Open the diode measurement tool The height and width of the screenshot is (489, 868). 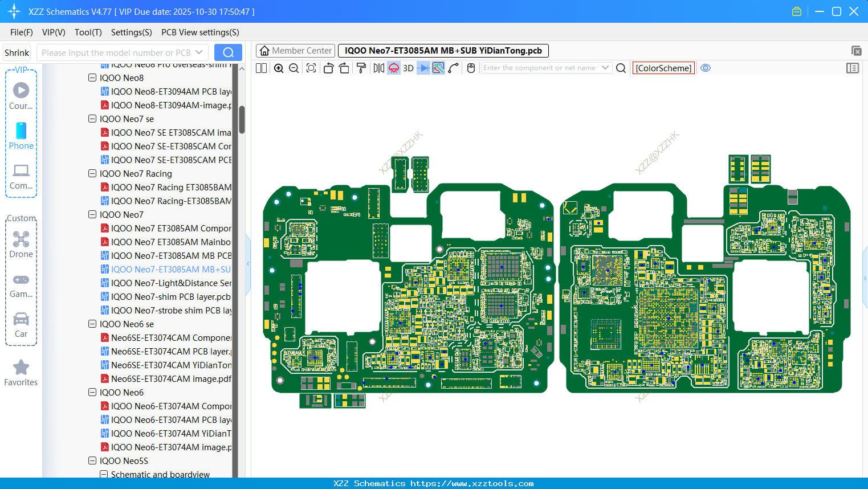[422, 68]
